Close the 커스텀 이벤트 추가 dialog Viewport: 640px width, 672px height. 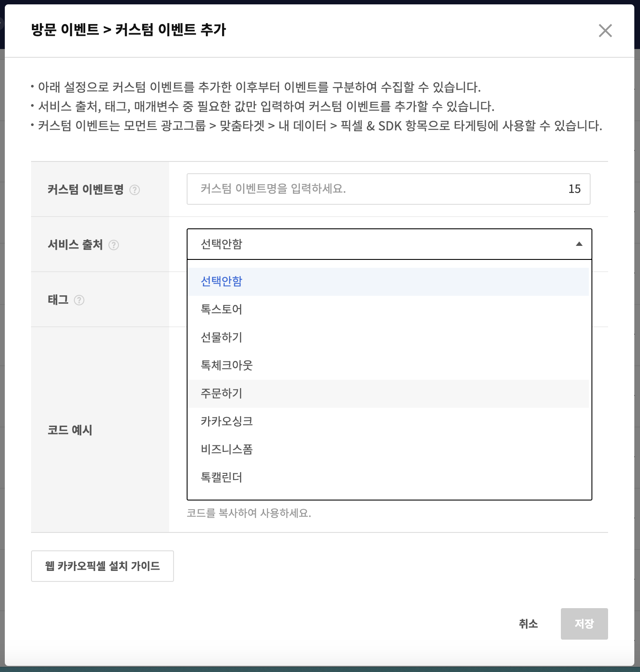pyautogui.click(x=605, y=31)
